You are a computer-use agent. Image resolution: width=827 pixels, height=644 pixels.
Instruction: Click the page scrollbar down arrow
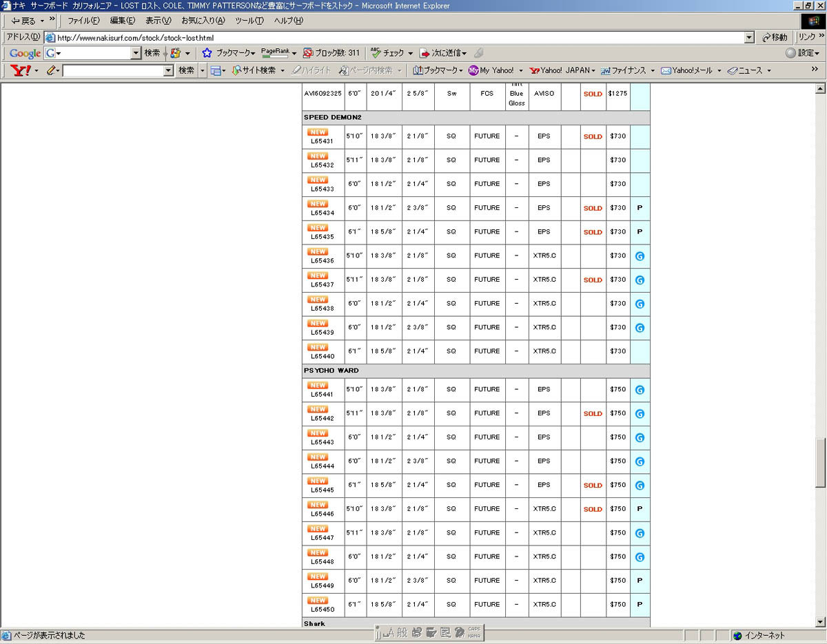[820, 622]
